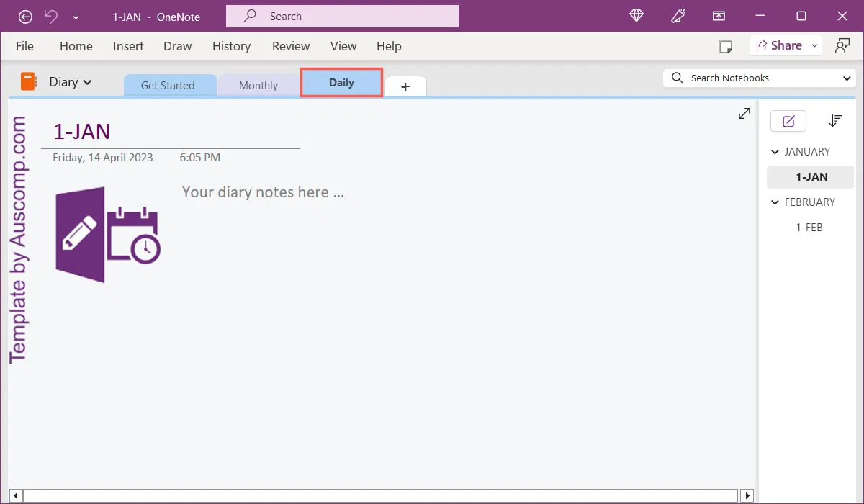Screen dimensions: 864x504
Task: Collapse the FEBRUARY section group
Action: [x=775, y=202]
